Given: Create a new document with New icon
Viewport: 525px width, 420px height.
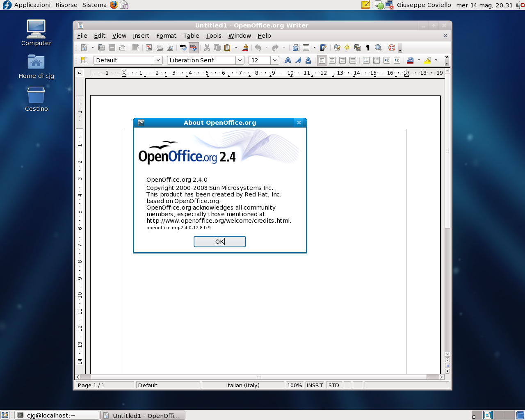Looking at the screenshot, I should coord(84,48).
